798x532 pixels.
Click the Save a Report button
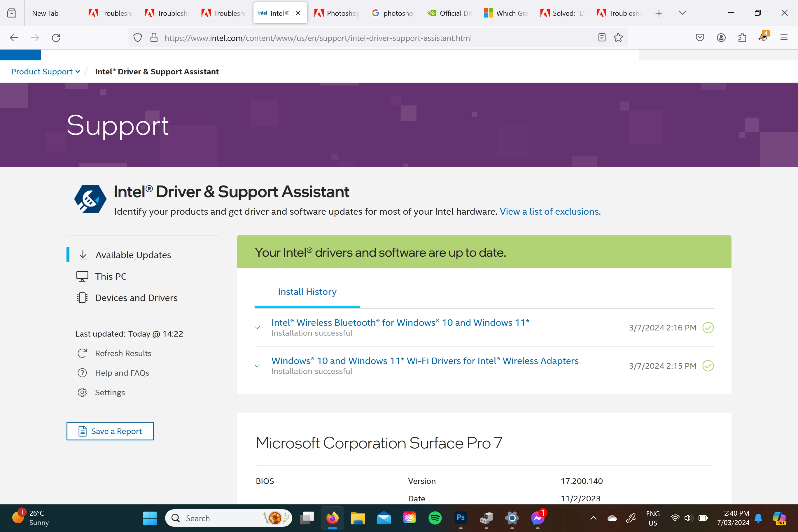click(110, 431)
